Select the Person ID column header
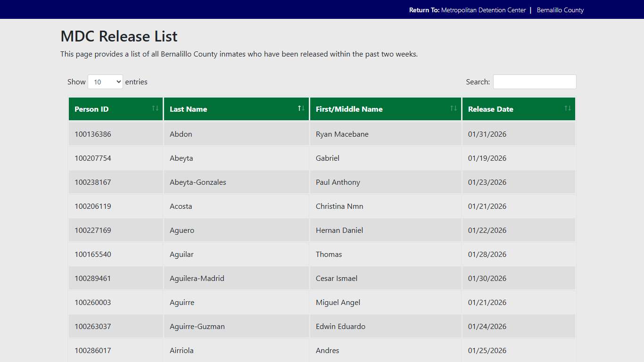 pyautogui.click(x=91, y=109)
